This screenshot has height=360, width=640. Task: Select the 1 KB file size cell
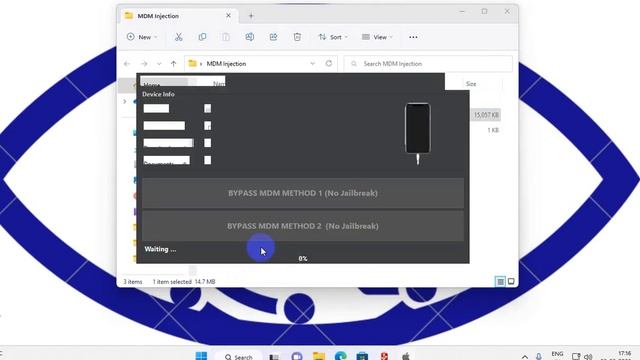493,130
